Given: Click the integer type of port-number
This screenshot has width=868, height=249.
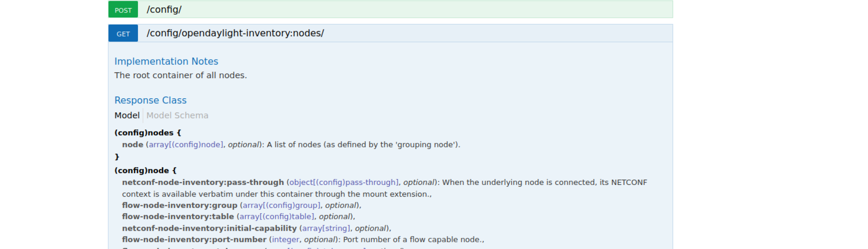Looking at the screenshot, I should tap(285, 240).
